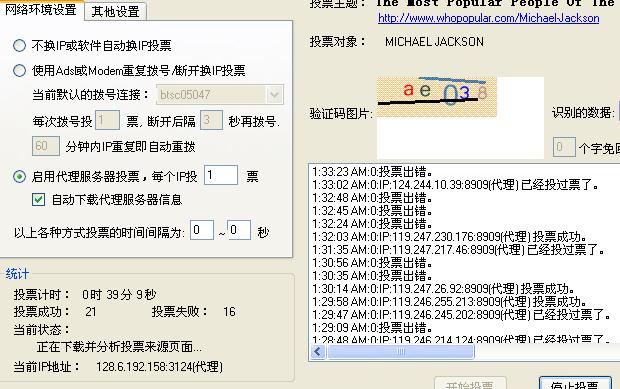Viewport: 620px width, 389px height.
Task: Select 使用Adsl或Modem重复拨号 radio option
Action: click(x=19, y=71)
